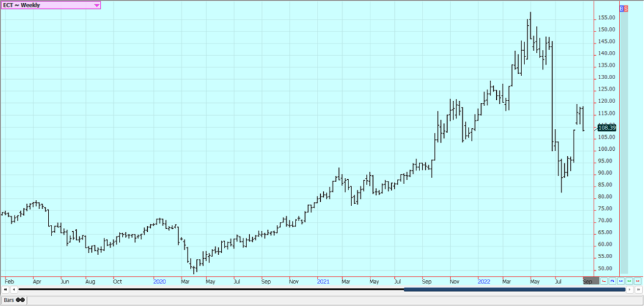Click the 2020 year label on time axis
This screenshot has height=306, width=644.
[159, 281]
